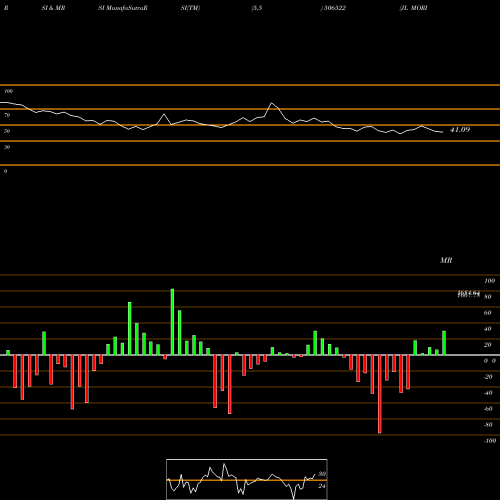Screen dimensions: 500x500
Task: Click the tallest green bar in the MR histogram
Action: coord(172,322)
